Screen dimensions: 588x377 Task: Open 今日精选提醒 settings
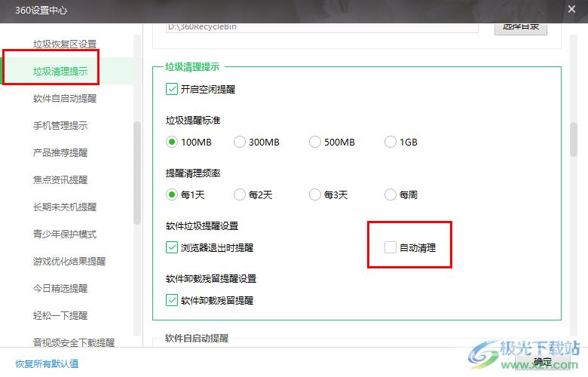pos(60,289)
